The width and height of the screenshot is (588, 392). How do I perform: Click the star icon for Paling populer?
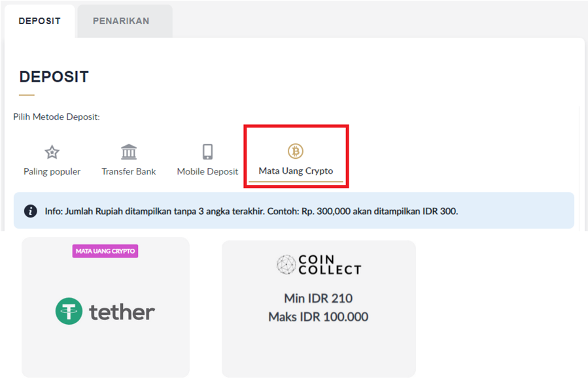(x=52, y=152)
